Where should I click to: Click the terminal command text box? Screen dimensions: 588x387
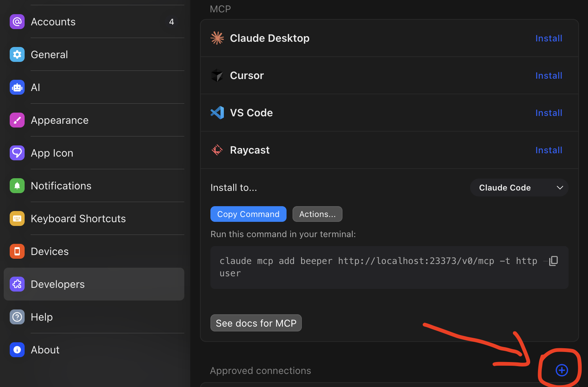point(390,267)
